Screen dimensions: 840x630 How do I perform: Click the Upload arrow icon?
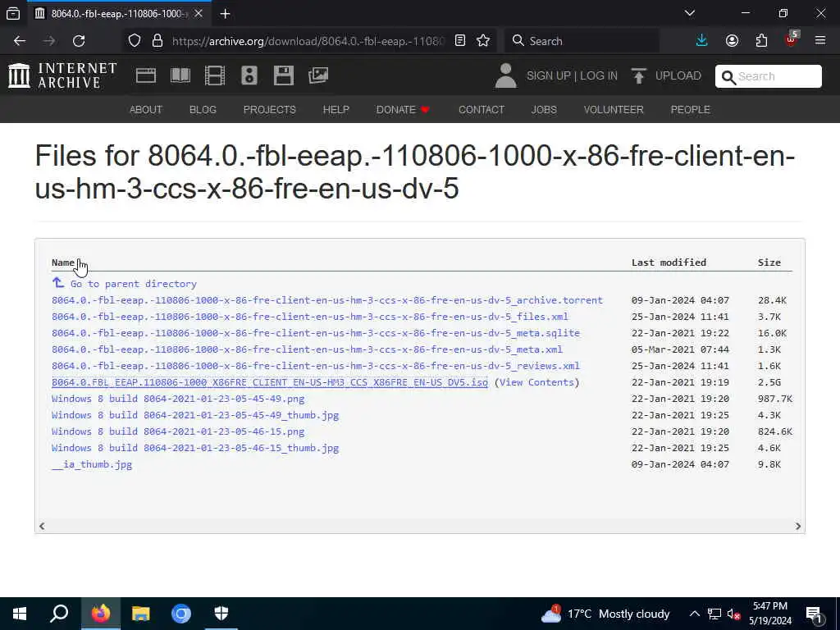(638, 75)
